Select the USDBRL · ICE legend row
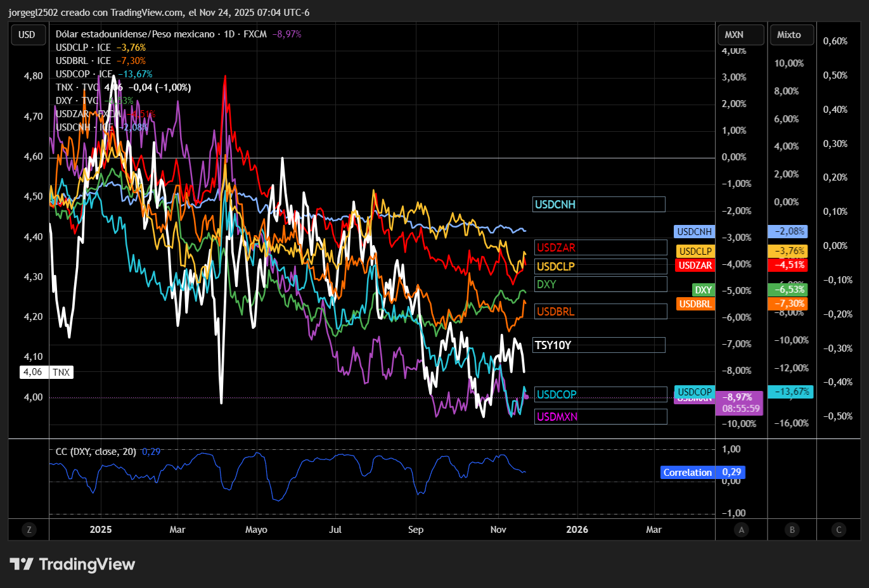 pos(101,61)
